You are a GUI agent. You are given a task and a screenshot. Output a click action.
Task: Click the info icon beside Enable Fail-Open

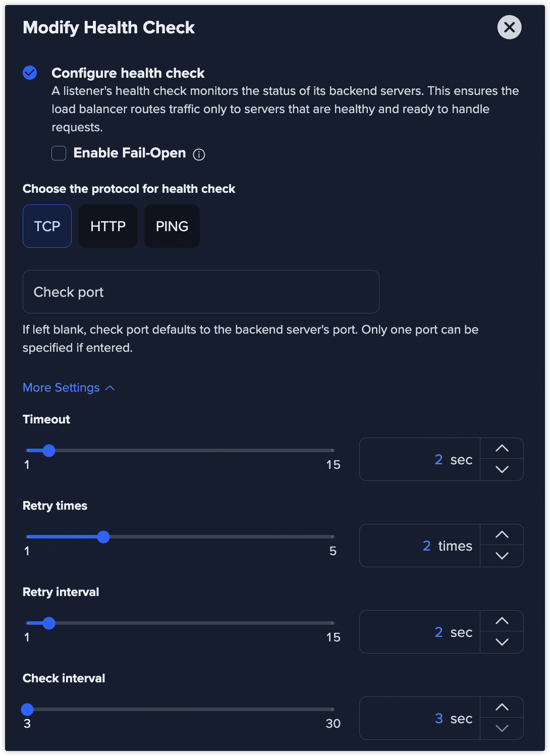point(199,154)
